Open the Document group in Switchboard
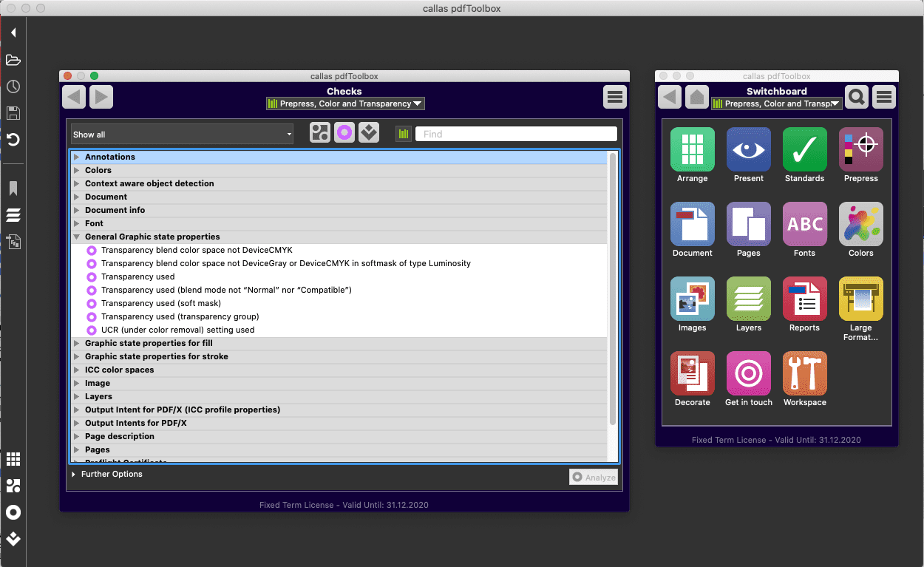924x567 pixels. [x=692, y=224]
